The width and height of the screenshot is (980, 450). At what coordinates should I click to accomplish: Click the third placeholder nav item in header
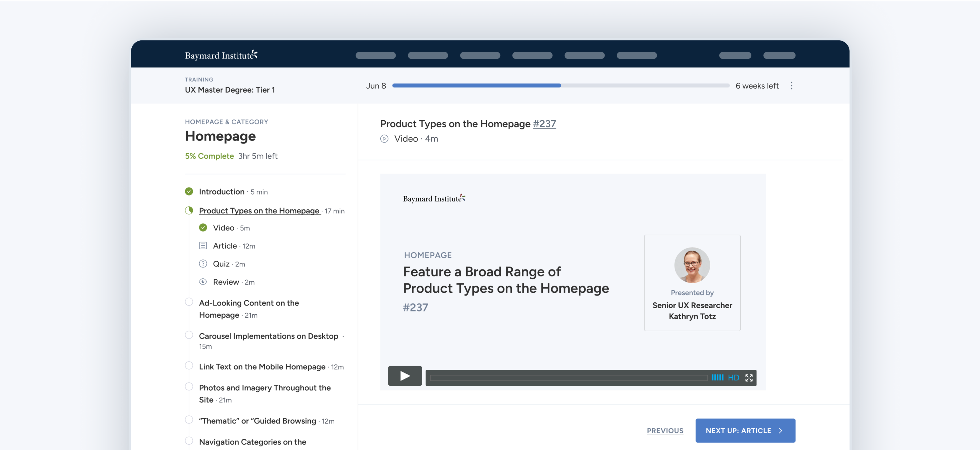(x=480, y=56)
